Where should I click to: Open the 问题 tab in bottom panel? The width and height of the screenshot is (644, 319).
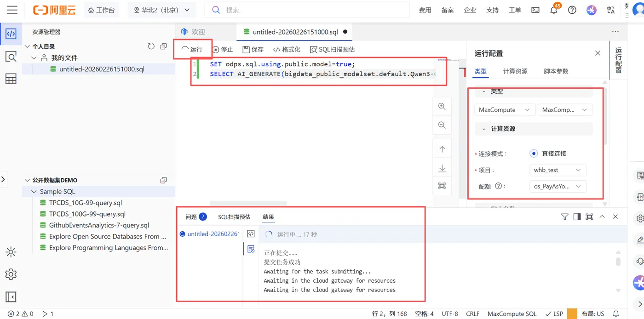[196, 217]
